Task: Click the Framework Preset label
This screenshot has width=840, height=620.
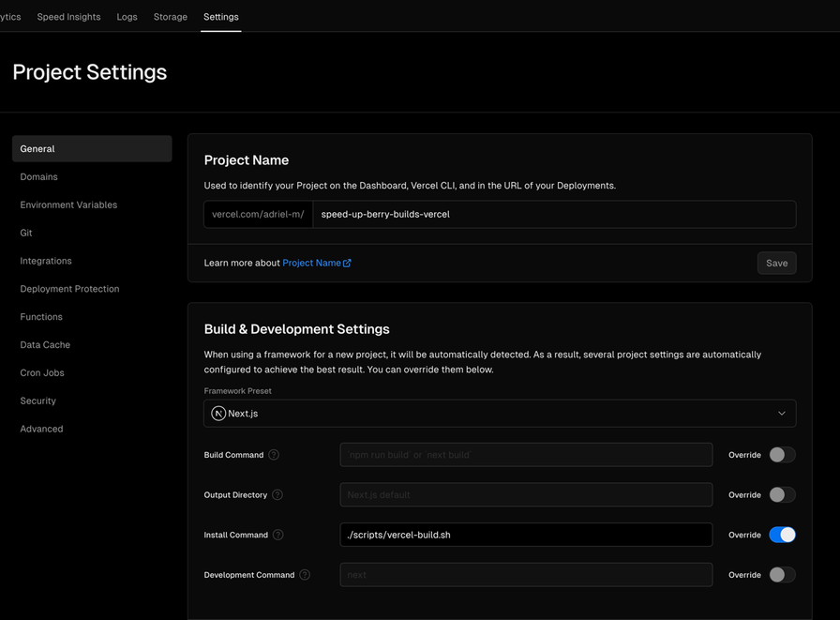Action: [x=237, y=390]
